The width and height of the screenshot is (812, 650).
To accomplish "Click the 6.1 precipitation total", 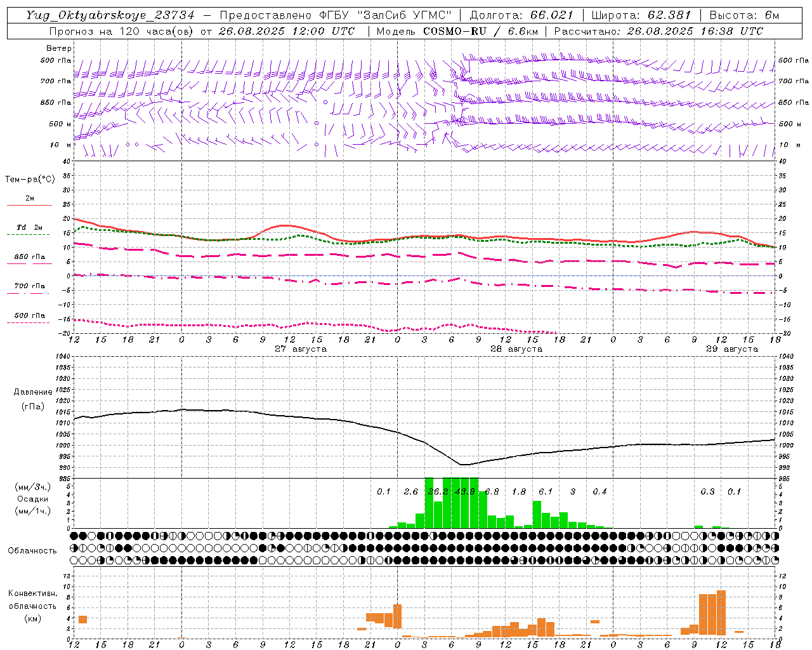I will click(x=546, y=491).
